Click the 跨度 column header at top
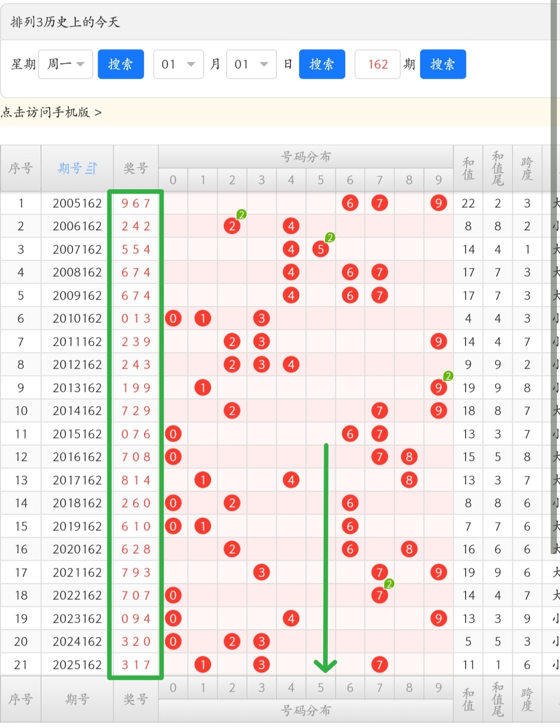The width and height of the screenshot is (560, 728). click(527, 169)
